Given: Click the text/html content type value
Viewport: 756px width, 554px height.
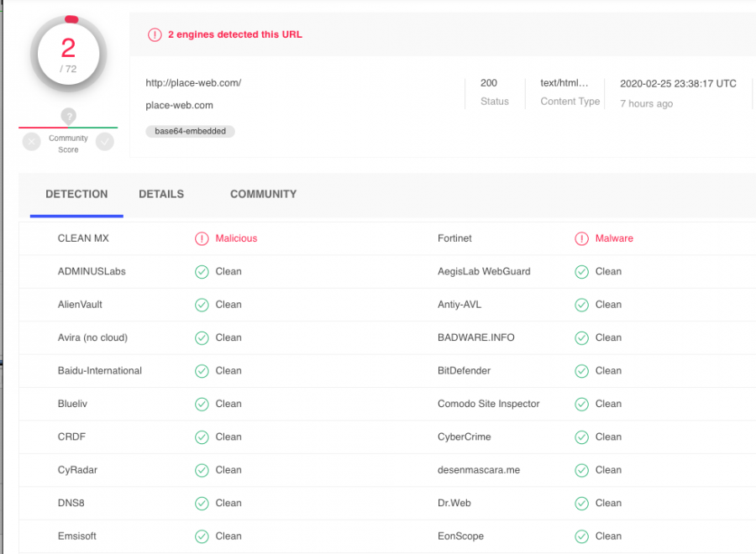Looking at the screenshot, I should [564, 83].
